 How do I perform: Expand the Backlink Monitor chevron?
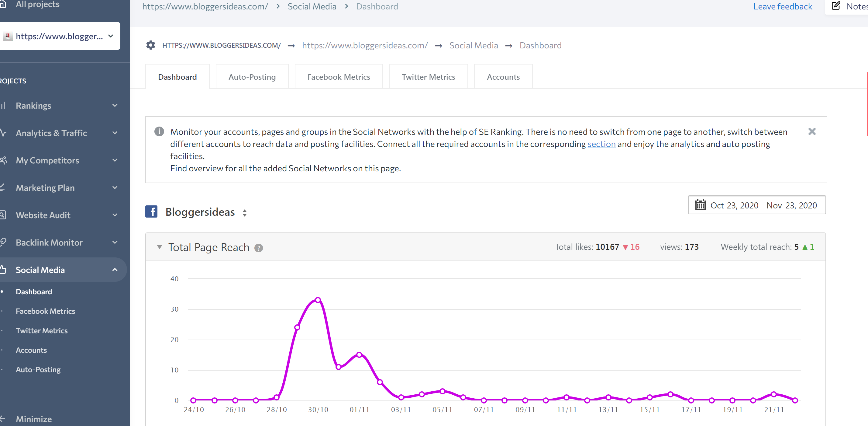[115, 243]
